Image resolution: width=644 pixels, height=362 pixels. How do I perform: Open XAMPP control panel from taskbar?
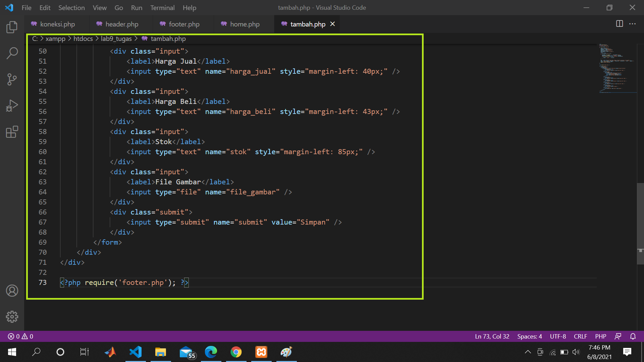(261, 352)
